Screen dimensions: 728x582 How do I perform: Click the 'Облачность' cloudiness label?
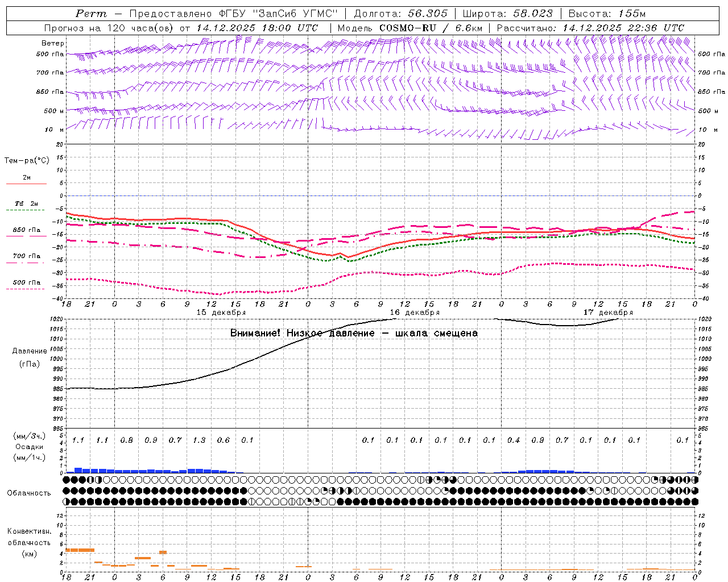(x=29, y=493)
